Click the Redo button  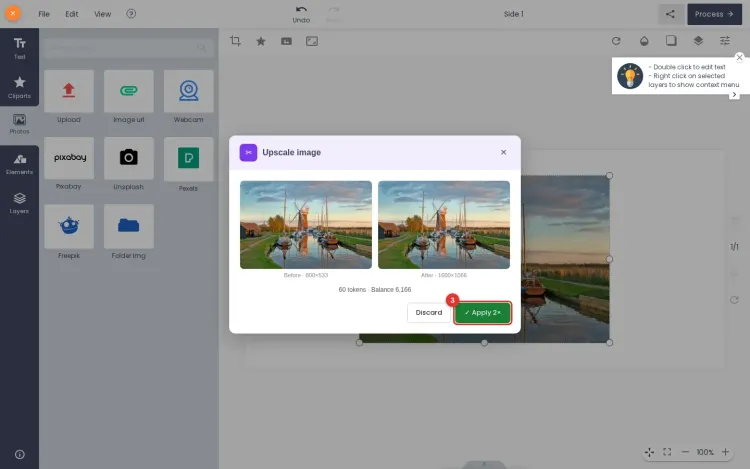coord(333,14)
